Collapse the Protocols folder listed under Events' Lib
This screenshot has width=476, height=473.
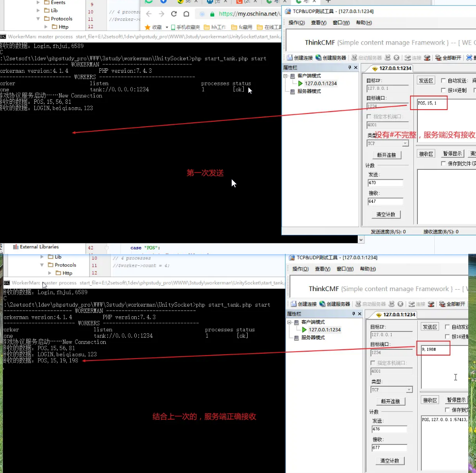[x=38, y=18]
